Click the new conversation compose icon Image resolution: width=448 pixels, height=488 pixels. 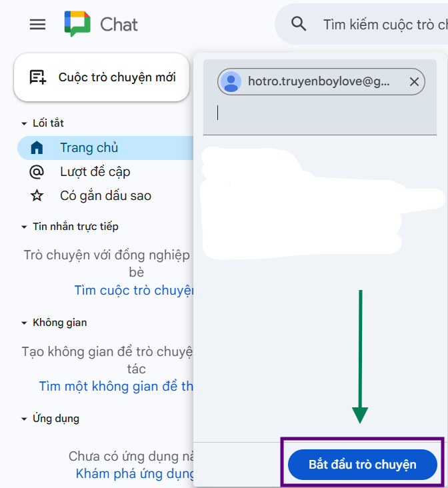[38, 77]
